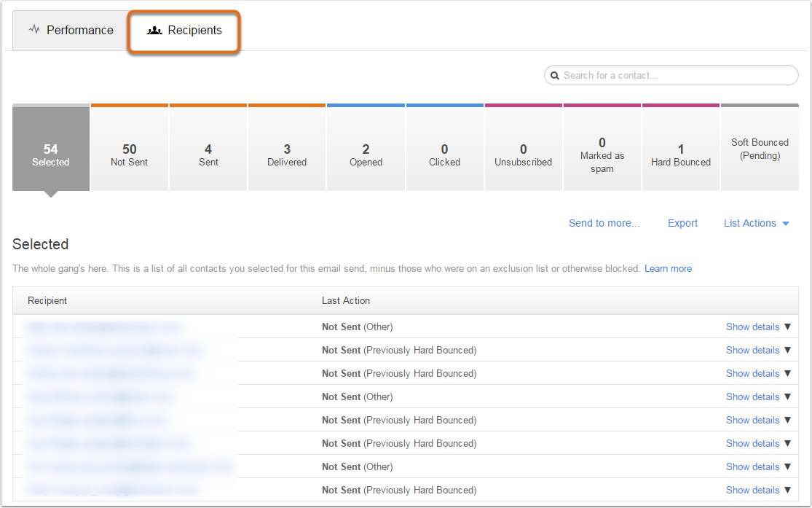Select Soft Bounced (Pending) tile

coord(760,148)
